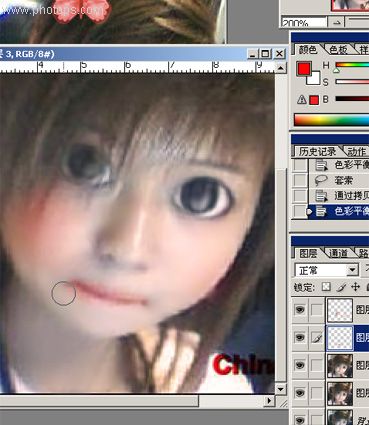
Task: Switch to the 色板 (Swatches) tab
Action: (x=338, y=50)
